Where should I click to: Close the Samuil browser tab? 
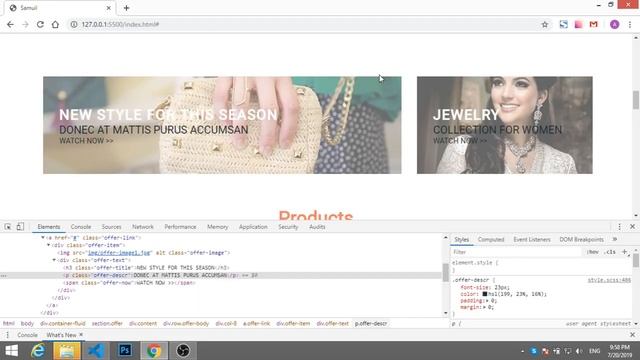(109, 8)
